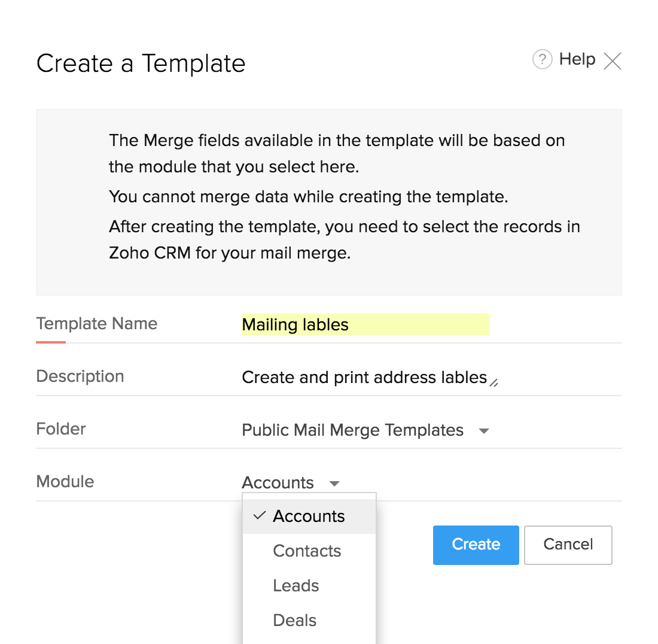Click the checkmark beside the Accounts option
Screen dimensions: 658x644
[259, 516]
